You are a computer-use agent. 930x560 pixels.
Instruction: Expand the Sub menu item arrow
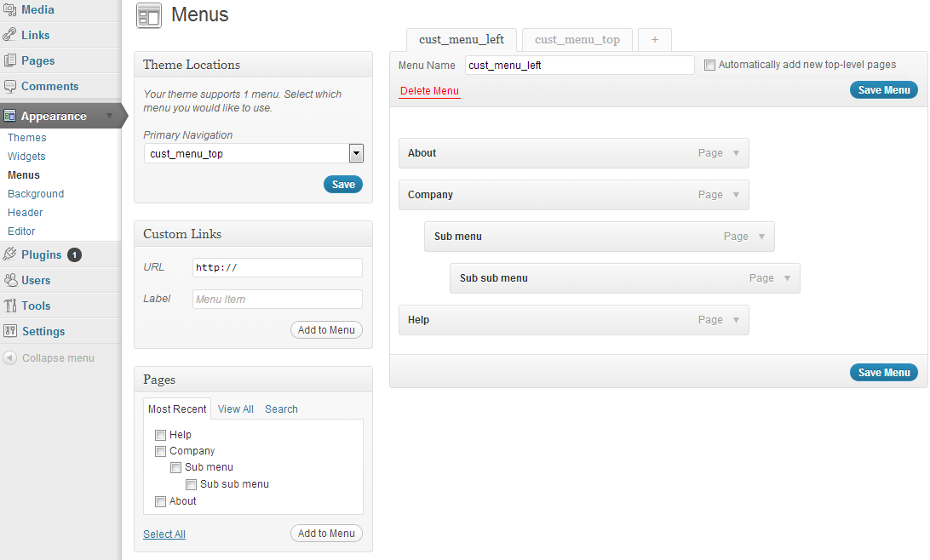761,237
